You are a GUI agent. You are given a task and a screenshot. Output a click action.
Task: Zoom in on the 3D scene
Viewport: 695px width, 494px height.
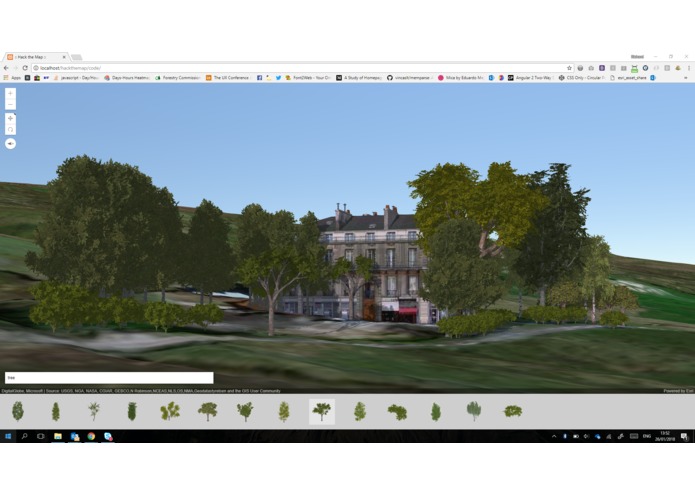(10, 93)
